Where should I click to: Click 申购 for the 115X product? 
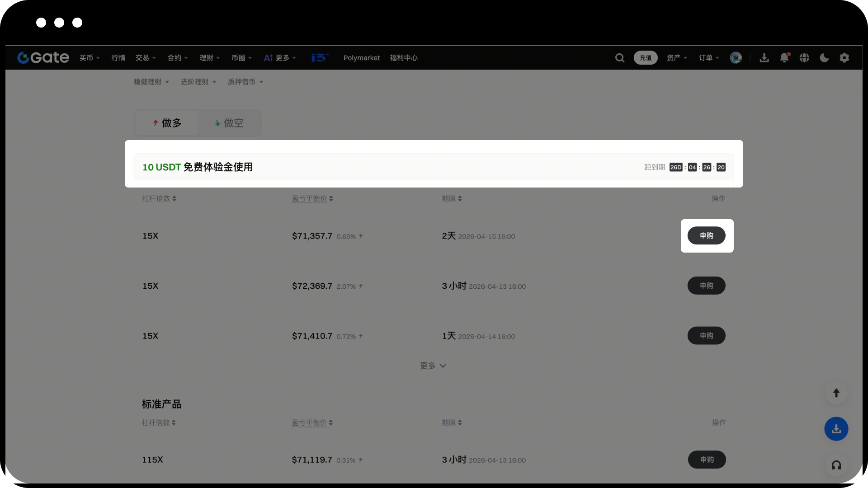707,460
